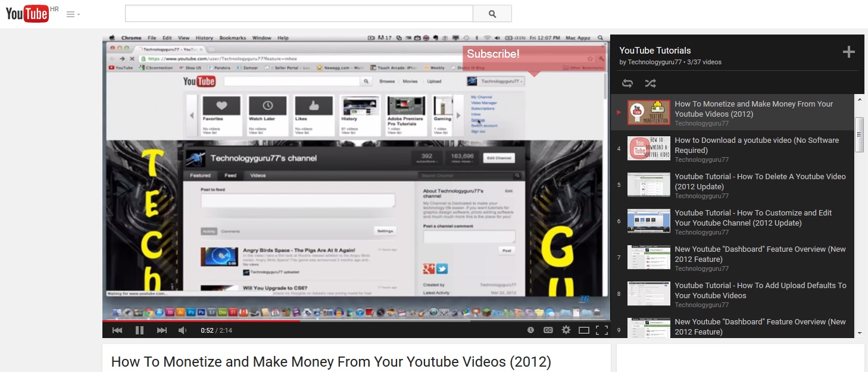
Task: Select thumbnail of playlist item 7
Action: tap(649, 258)
